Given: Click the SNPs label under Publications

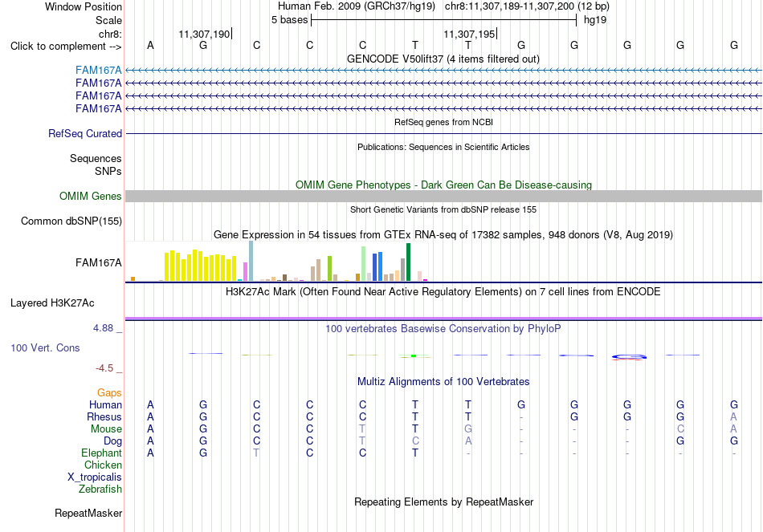Looking at the screenshot, I should click(x=108, y=171).
